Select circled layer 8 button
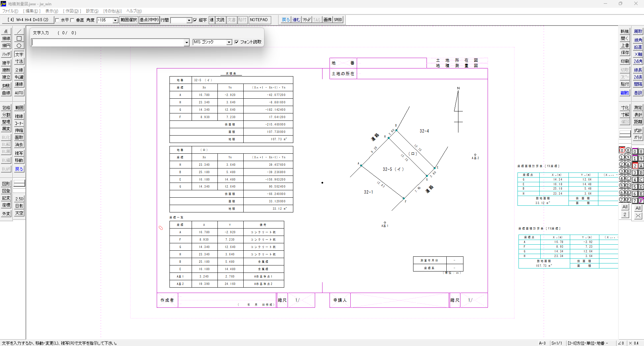This screenshot has width=644, height=346. (x=628, y=150)
